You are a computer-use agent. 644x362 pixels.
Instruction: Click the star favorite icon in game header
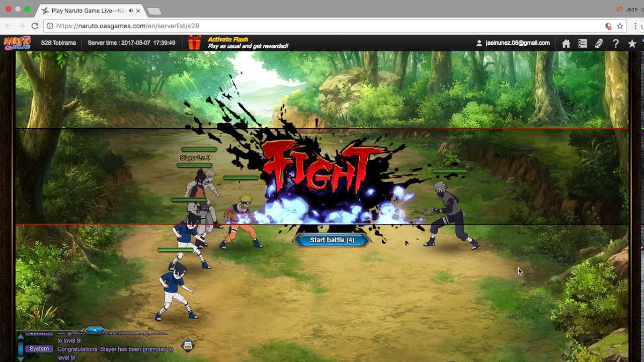pyautogui.click(x=632, y=44)
